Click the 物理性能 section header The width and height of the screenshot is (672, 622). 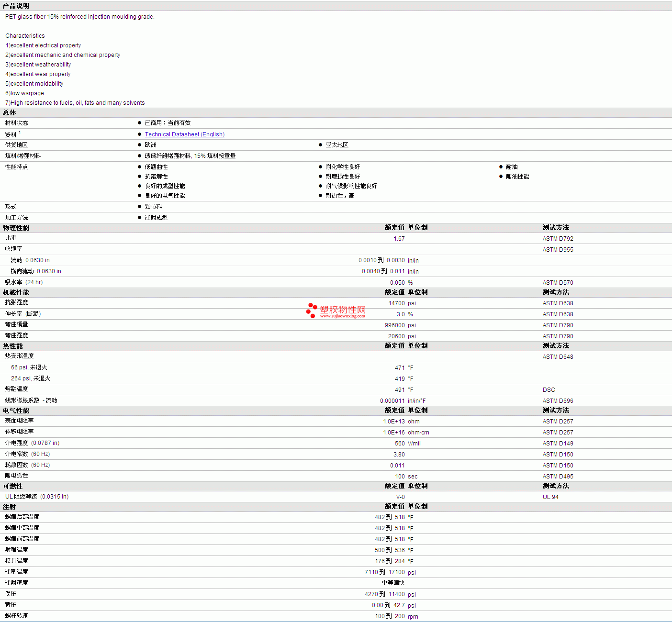coord(16,228)
